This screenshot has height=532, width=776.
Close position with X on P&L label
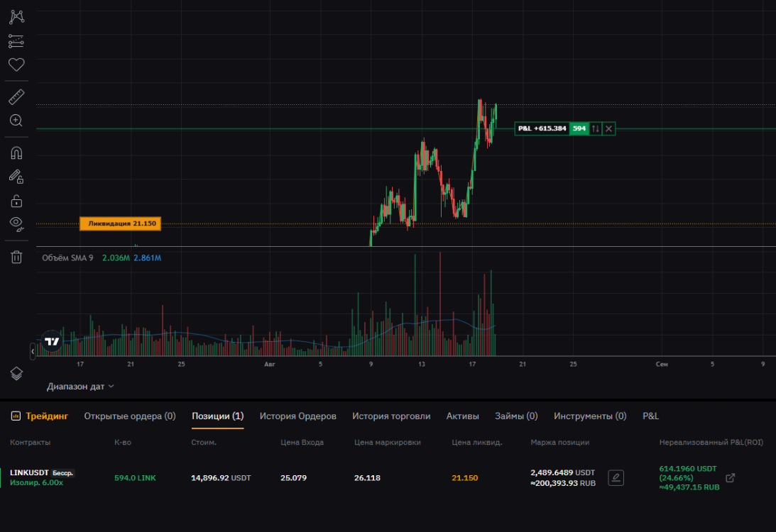[608, 128]
